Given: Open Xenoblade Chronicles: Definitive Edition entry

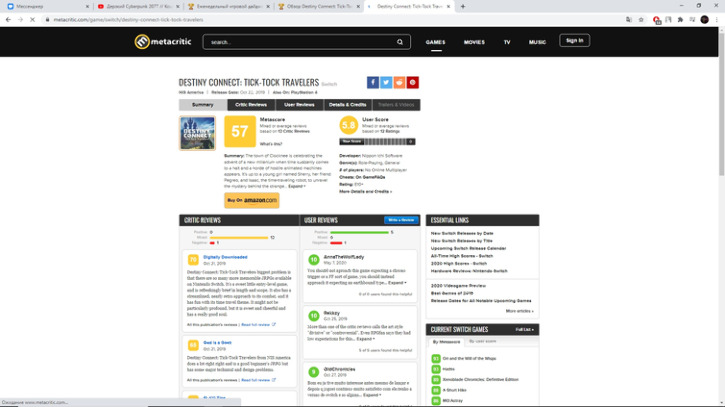Looking at the screenshot, I should (480, 380).
